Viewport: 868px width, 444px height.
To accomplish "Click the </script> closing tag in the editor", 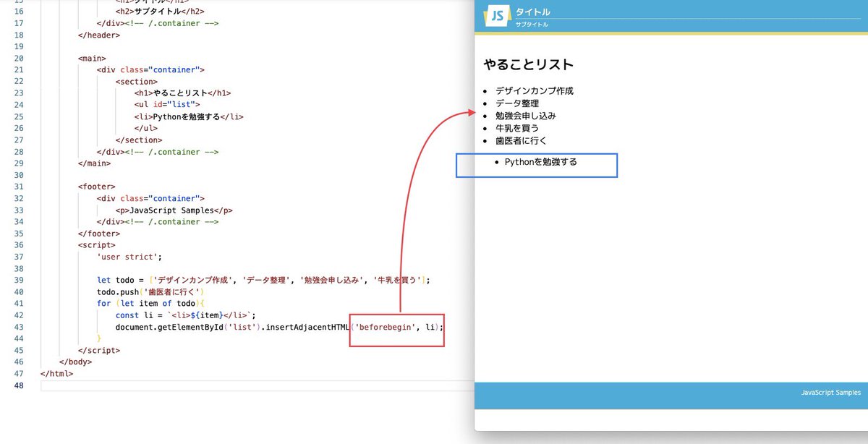I will click(x=99, y=350).
